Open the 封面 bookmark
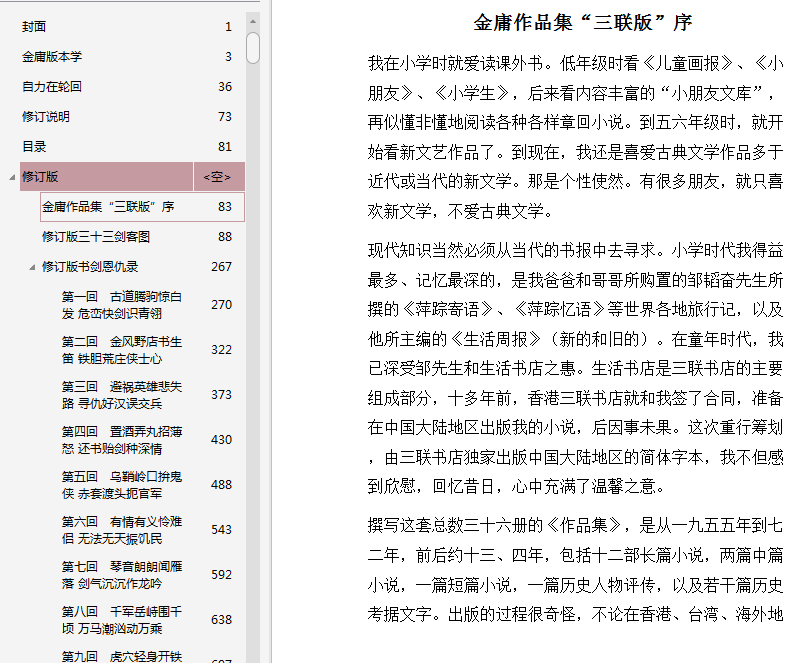Screen dimensions: 802x663 (x=34, y=27)
